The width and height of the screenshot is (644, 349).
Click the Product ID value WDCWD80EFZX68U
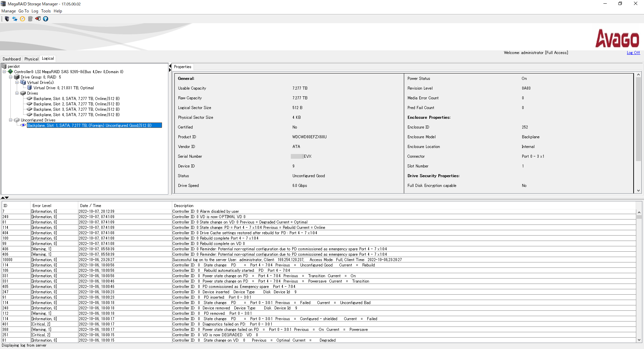click(x=309, y=137)
